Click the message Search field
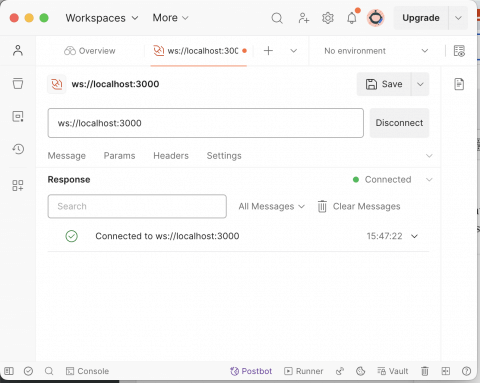The height and width of the screenshot is (383, 480). 137,206
